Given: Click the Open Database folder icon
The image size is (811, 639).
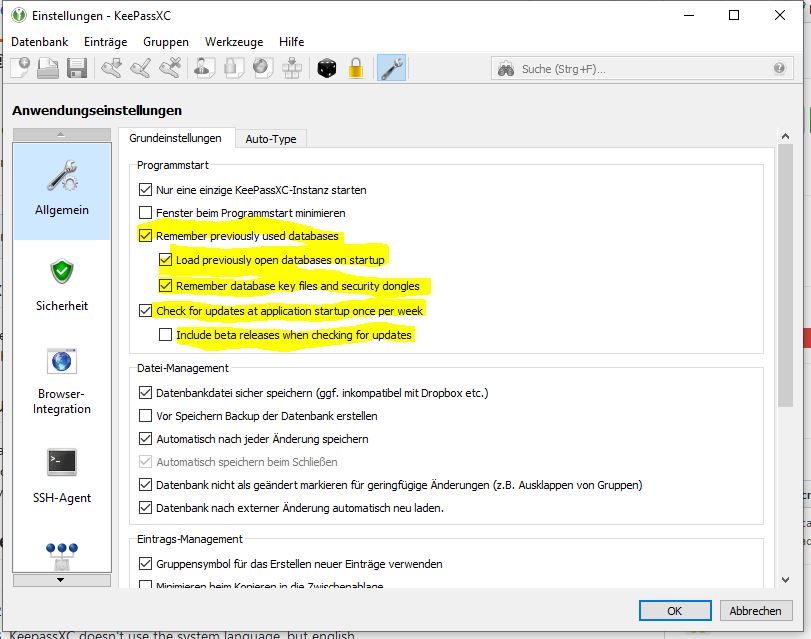Looking at the screenshot, I should point(48,68).
